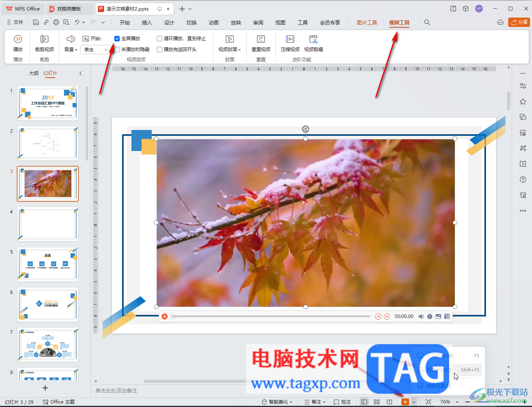Add a new slide with plus button

pyautogui.click(x=45, y=388)
